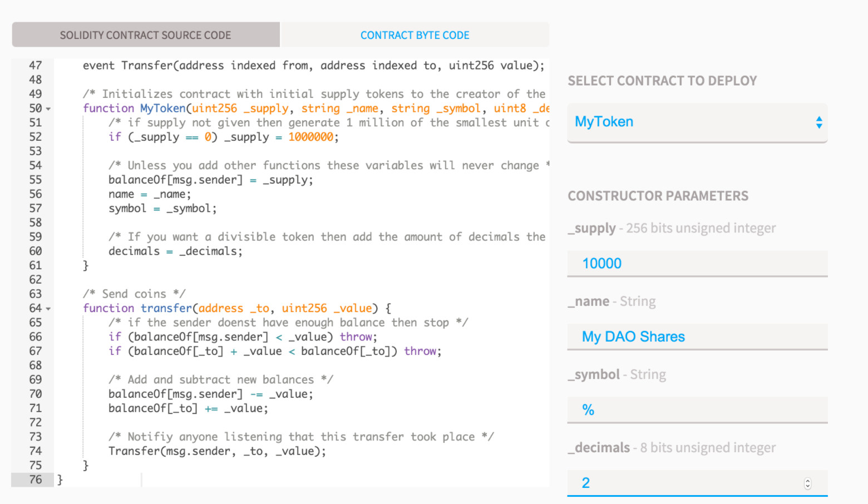Click the _decimals input field showing 2
The image size is (868, 504).
pos(684,483)
